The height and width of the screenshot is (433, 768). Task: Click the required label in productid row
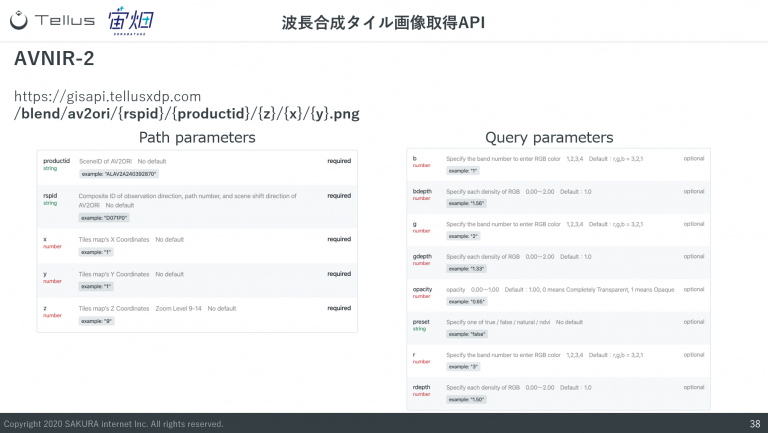339,161
